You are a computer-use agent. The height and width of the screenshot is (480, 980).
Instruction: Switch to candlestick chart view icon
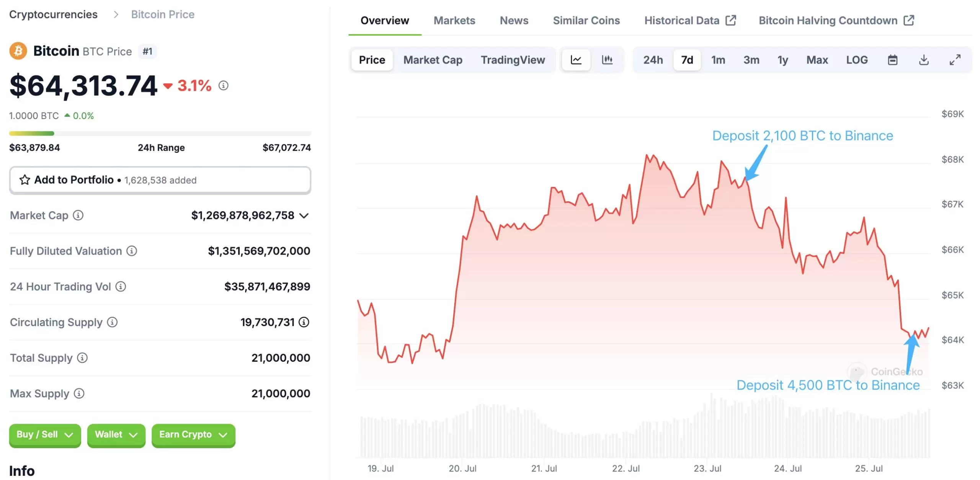pyautogui.click(x=607, y=60)
